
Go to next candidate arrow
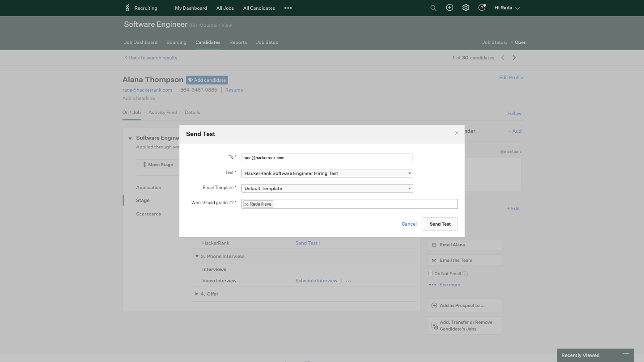tap(514, 58)
